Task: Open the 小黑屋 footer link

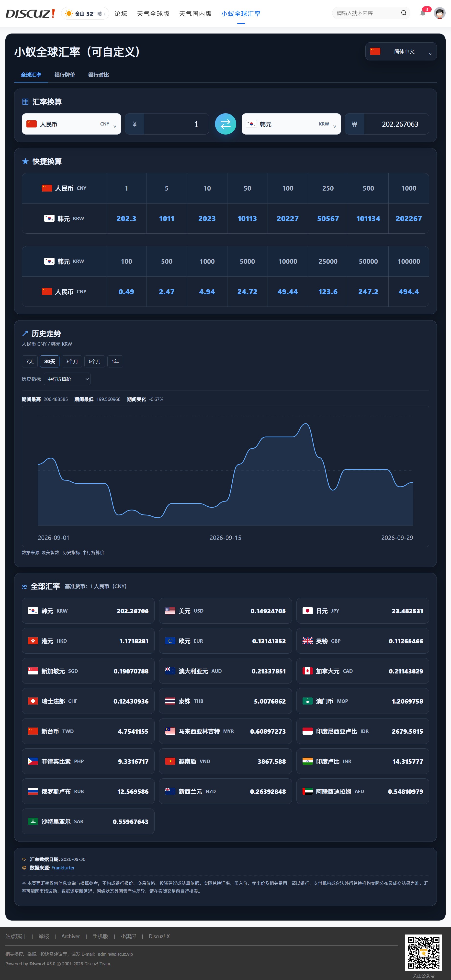Action: (x=129, y=936)
